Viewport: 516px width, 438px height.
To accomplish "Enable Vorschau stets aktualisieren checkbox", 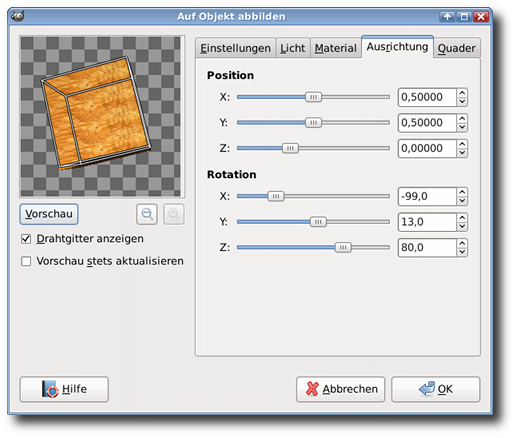I will (x=26, y=261).
